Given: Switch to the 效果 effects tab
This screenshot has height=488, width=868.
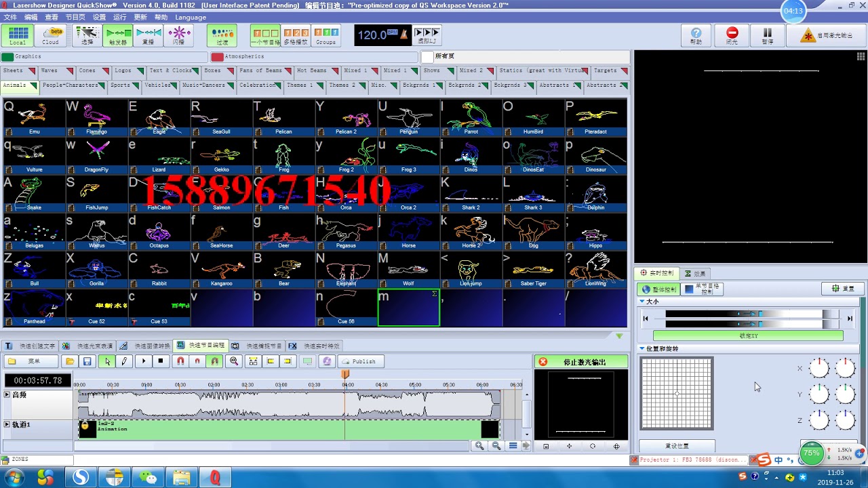Looking at the screenshot, I should pyautogui.click(x=695, y=273).
